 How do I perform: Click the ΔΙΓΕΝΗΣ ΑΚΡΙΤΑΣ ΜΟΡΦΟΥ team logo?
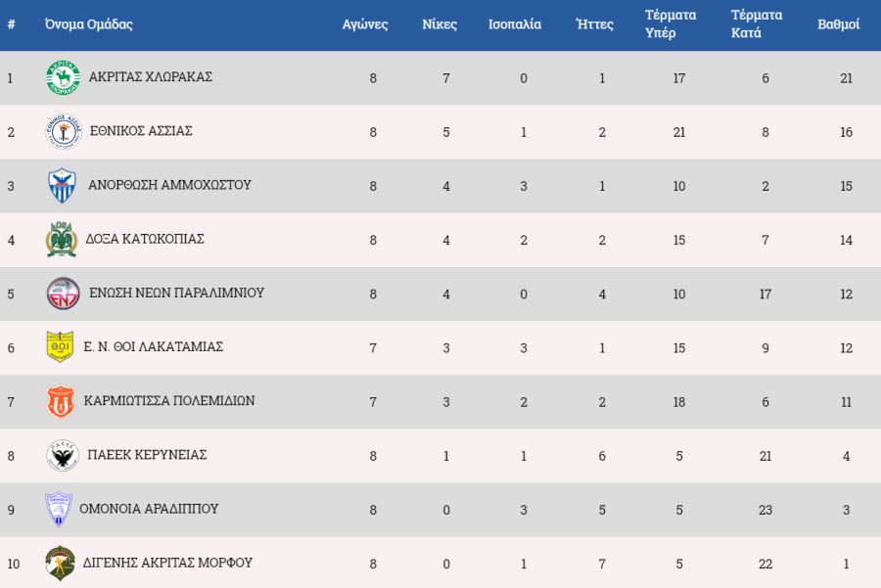(x=60, y=564)
